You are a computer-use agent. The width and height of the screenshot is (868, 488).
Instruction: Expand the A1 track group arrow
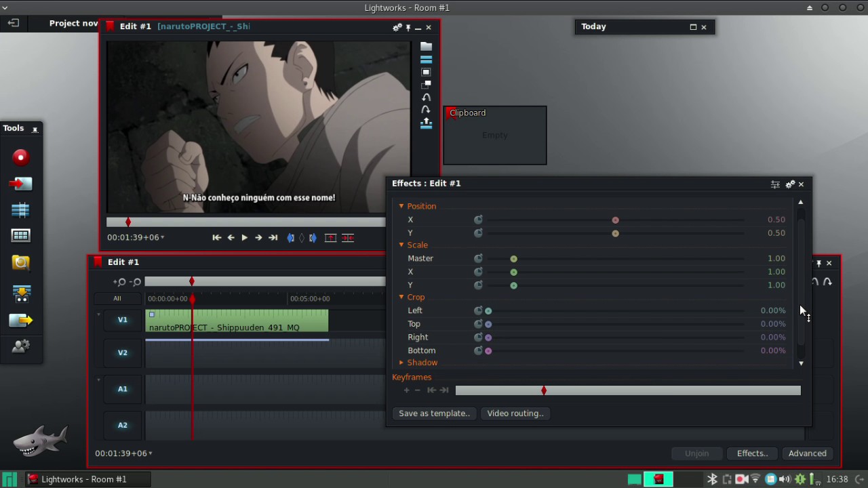click(x=98, y=380)
